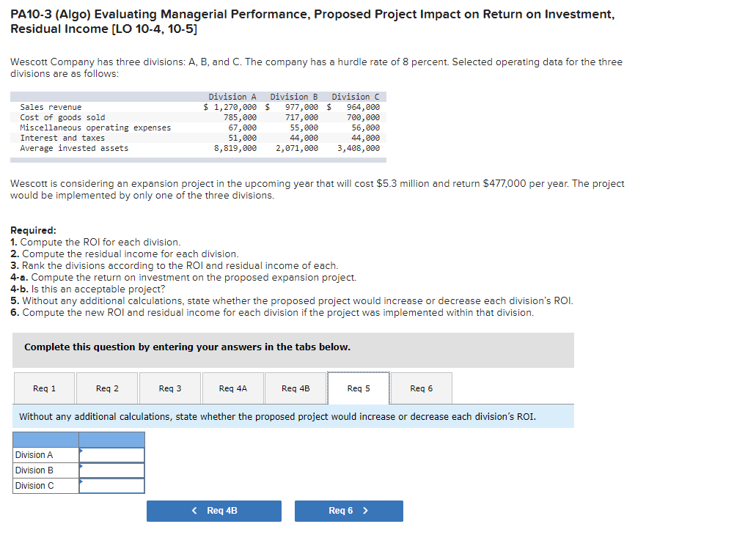The image size is (756, 543).
Task: Open the Division A answer dropdown
Action: pos(112,455)
